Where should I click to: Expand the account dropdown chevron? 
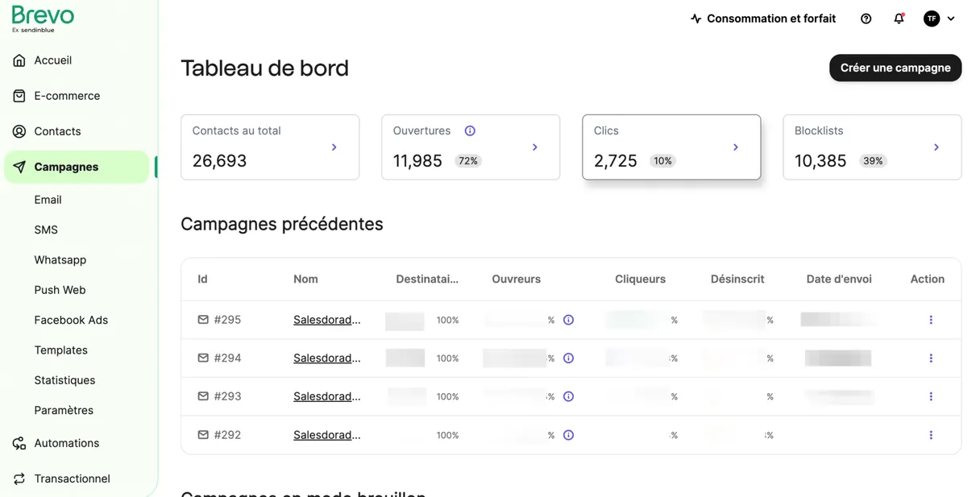pyautogui.click(x=951, y=19)
